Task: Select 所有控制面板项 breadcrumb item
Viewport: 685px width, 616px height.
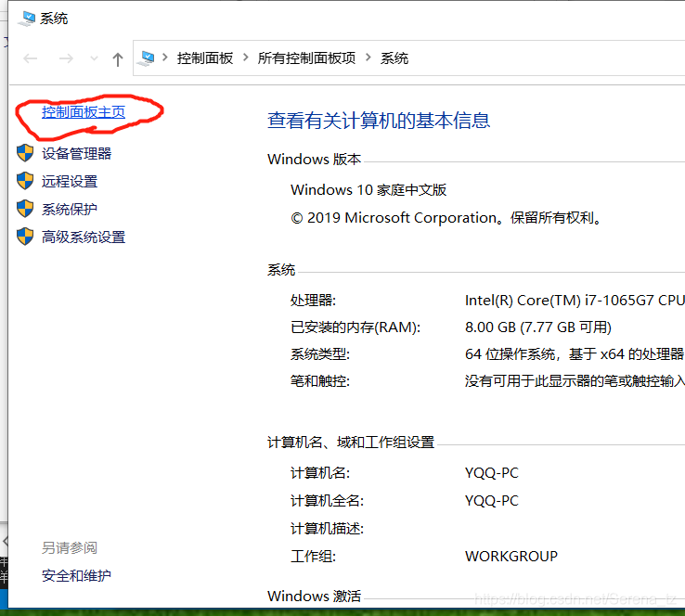Action: point(306,58)
